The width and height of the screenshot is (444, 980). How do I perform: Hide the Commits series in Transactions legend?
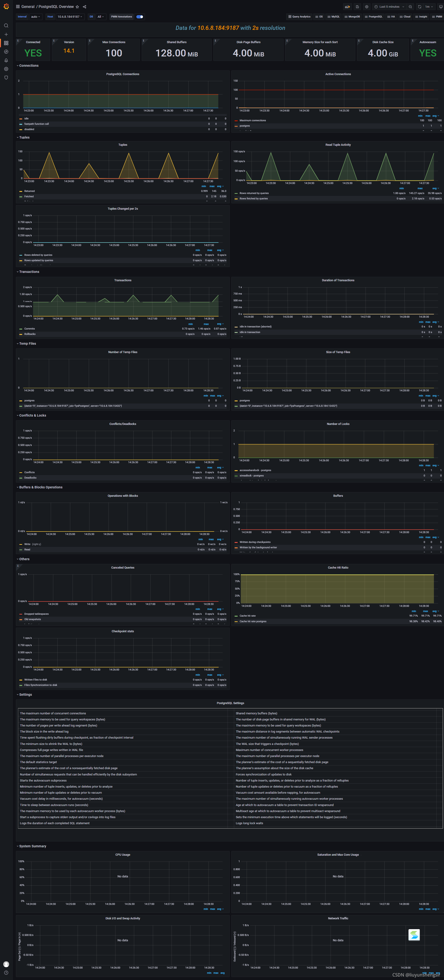tap(30, 328)
